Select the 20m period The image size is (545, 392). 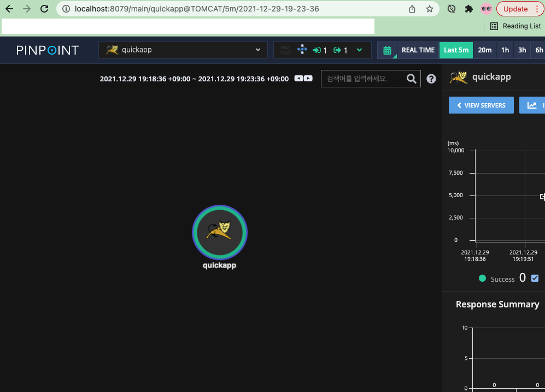point(484,50)
